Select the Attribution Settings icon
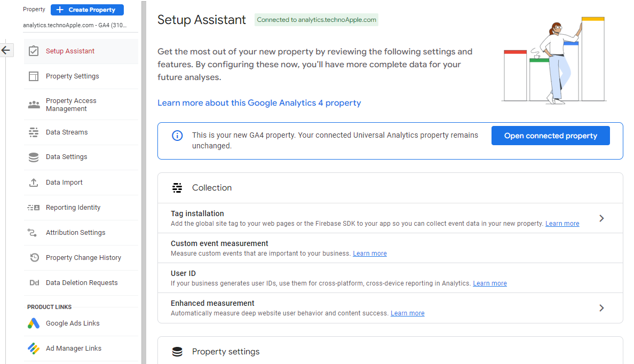This screenshot has width=634, height=364. click(34, 232)
